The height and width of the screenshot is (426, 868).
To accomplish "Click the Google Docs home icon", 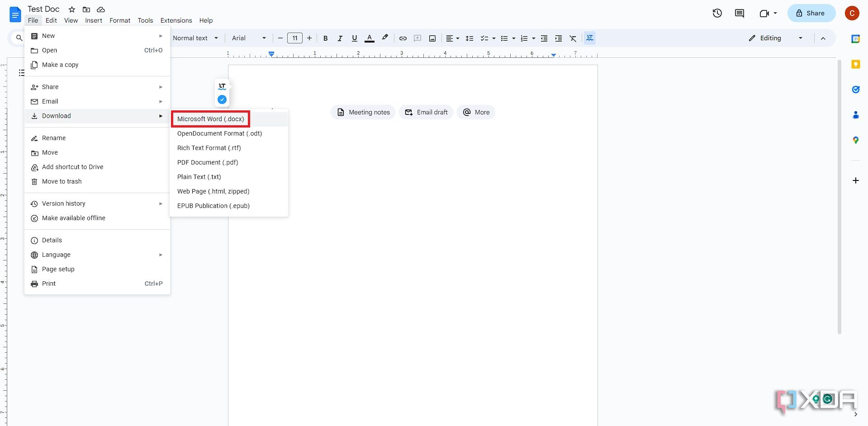I will tap(15, 14).
